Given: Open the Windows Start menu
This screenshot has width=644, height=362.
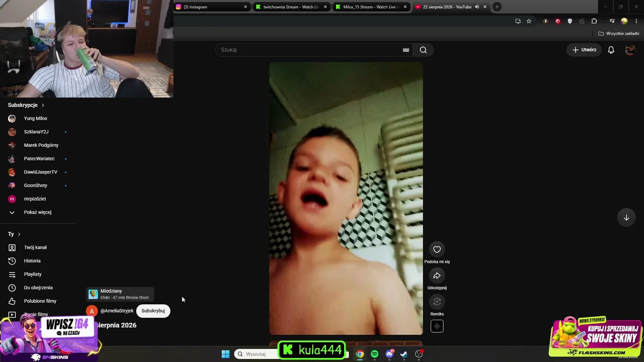Looking at the screenshot, I should [225, 354].
